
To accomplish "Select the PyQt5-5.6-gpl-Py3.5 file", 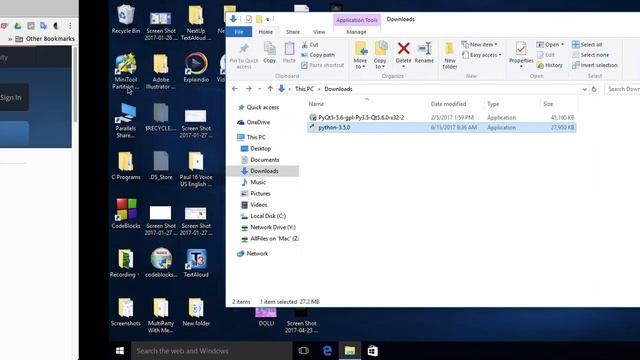I will 442,118.
